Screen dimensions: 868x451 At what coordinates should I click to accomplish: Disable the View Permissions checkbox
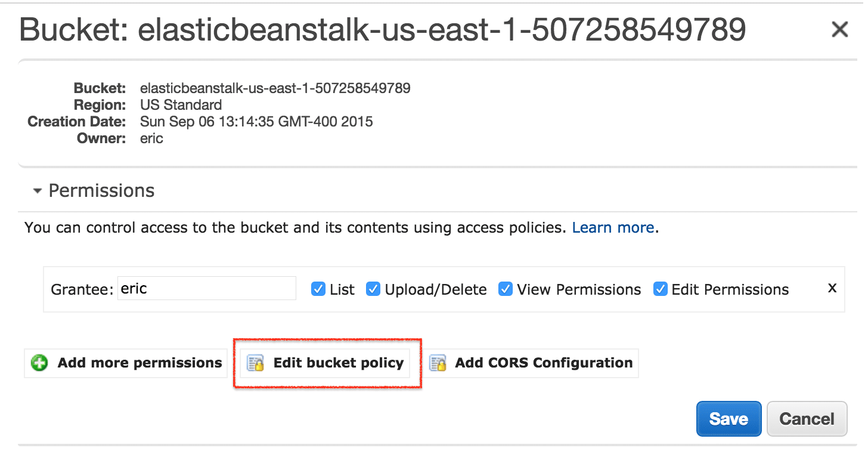(x=506, y=289)
